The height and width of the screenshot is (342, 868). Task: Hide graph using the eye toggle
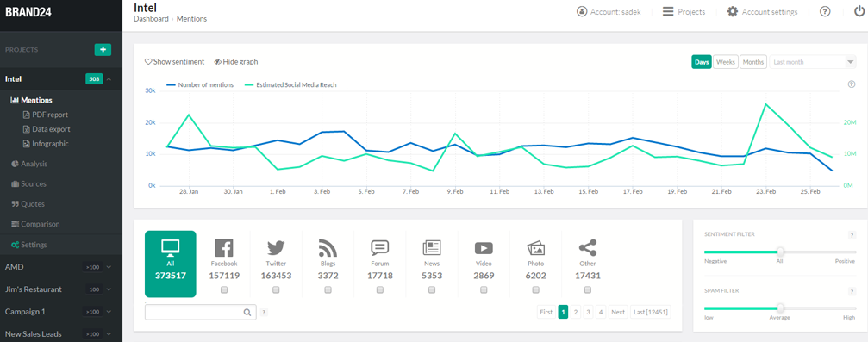pyautogui.click(x=236, y=62)
